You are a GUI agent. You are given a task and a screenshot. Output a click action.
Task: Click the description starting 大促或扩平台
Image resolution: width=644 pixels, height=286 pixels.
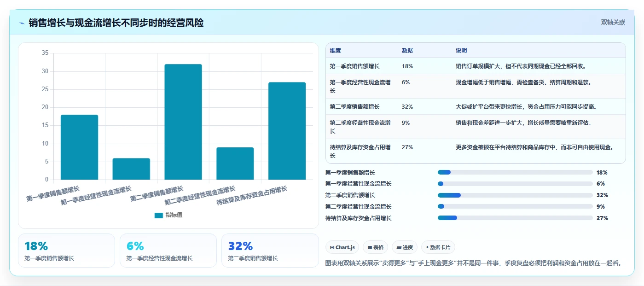tap(526, 107)
